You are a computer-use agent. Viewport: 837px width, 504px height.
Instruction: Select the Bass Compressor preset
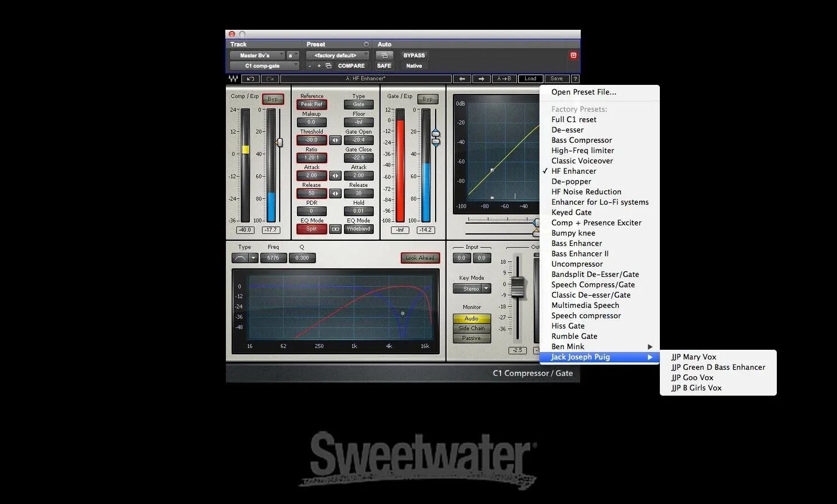[x=600, y=140]
